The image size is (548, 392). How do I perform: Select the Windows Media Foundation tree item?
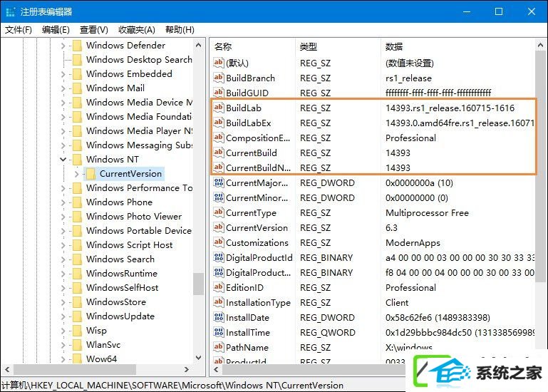point(139,116)
